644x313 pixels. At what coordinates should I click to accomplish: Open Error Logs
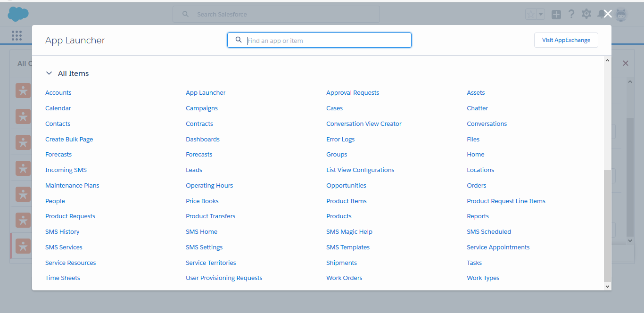(340, 140)
